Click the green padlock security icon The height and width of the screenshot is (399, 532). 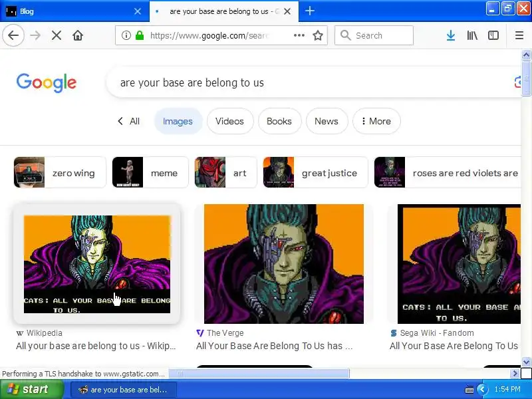coord(140,35)
